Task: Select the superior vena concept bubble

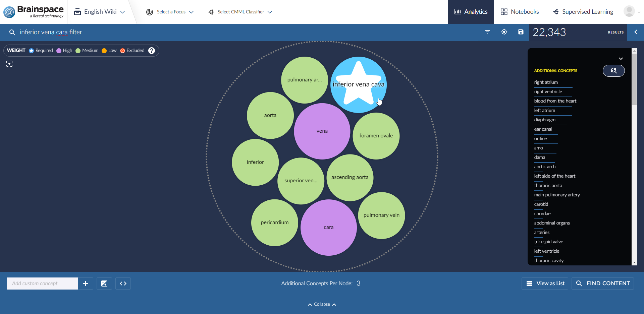Action: click(301, 181)
